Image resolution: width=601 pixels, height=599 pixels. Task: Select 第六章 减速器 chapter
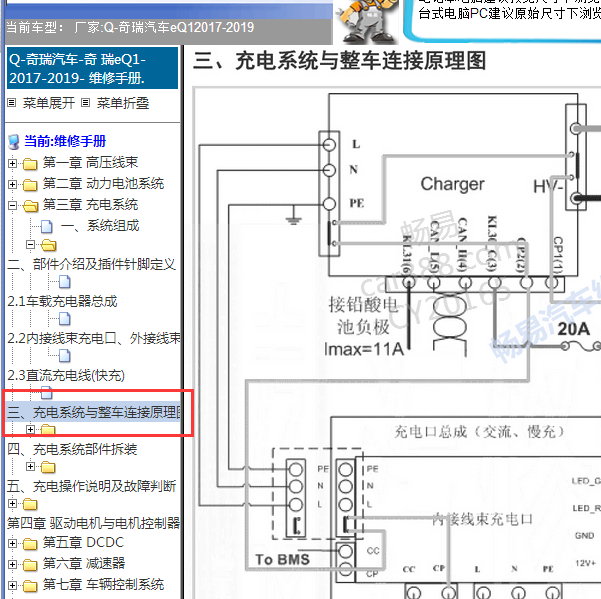tap(84, 563)
